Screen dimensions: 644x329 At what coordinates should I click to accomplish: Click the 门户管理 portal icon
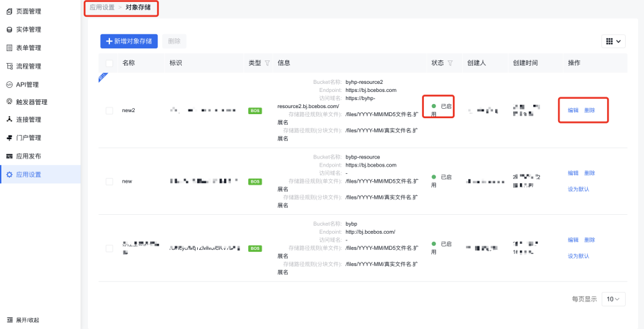(x=9, y=138)
